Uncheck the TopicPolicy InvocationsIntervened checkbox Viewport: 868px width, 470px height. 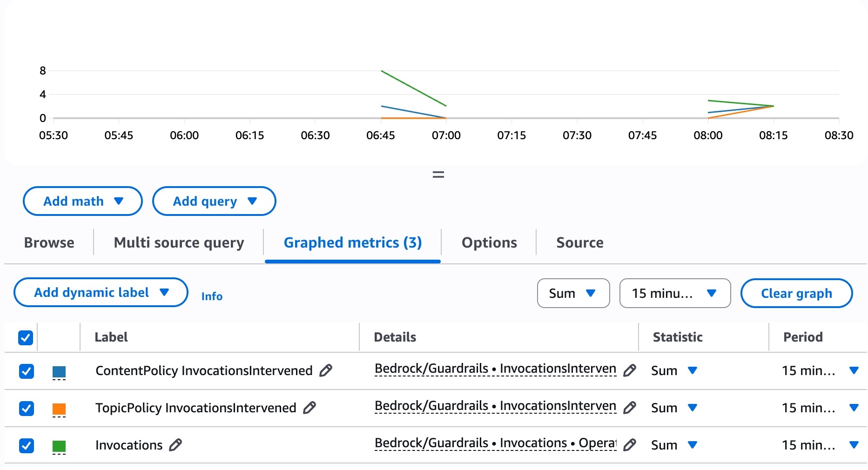[x=27, y=409]
